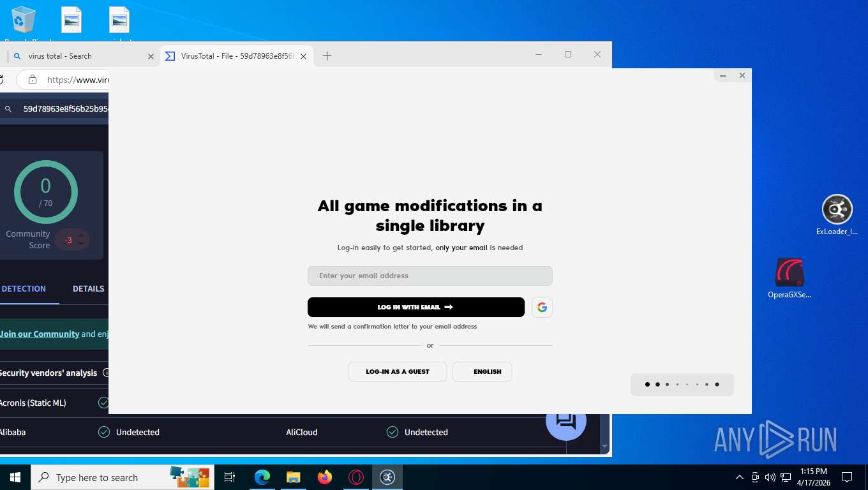Viewport: 868px width, 490px height.
Task: Close the VirusTotal File tab
Action: [x=303, y=56]
